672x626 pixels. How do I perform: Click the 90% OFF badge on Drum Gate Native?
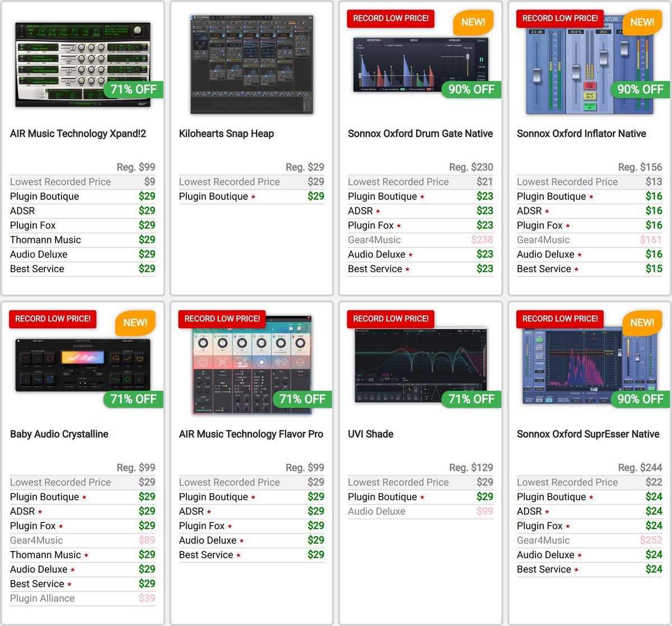471,89
